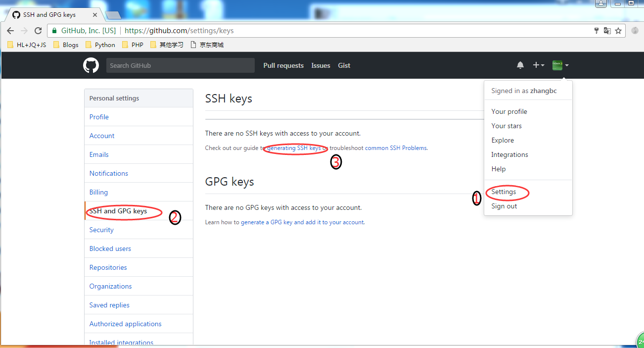Open the PHP bookmark folder

click(133, 45)
